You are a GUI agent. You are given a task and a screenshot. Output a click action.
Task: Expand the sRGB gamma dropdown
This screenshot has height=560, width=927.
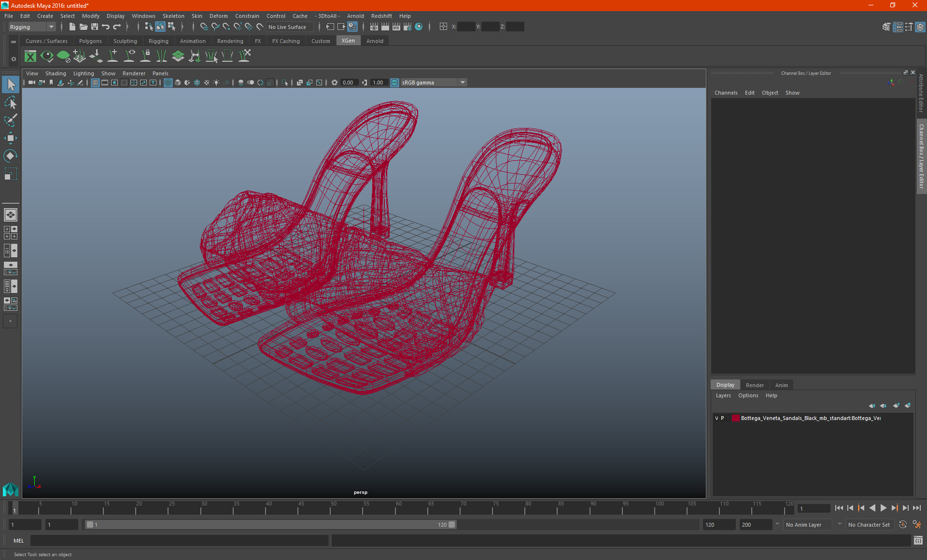click(463, 83)
